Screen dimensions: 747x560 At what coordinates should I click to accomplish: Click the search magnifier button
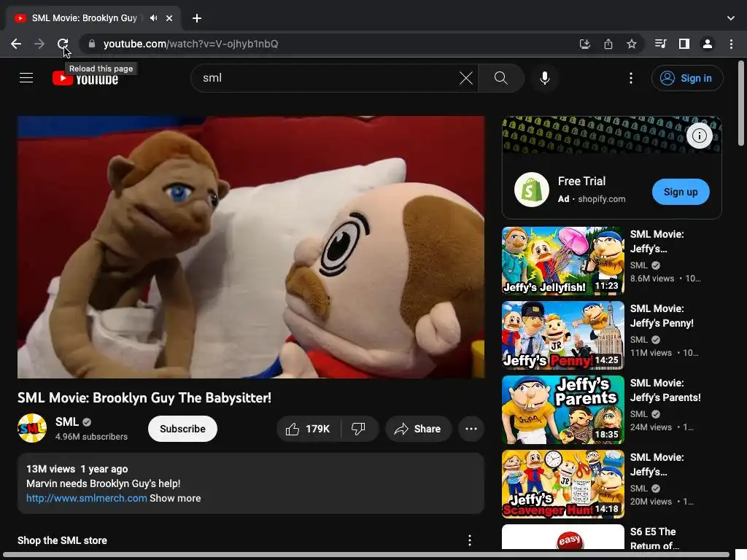[500, 77]
